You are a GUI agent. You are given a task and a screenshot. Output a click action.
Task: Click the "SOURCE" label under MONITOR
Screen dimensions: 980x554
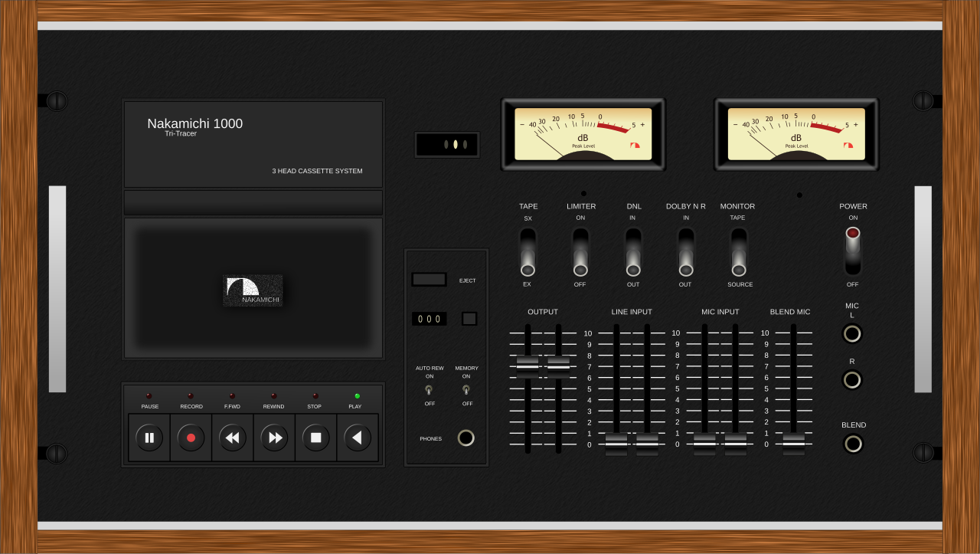tap(740, 284)
